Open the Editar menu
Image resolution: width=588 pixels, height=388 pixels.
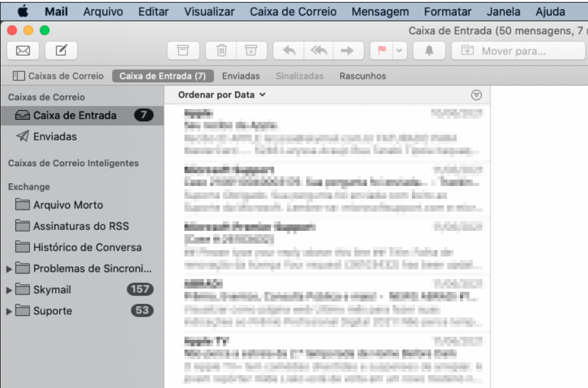(x=153, y=12)
